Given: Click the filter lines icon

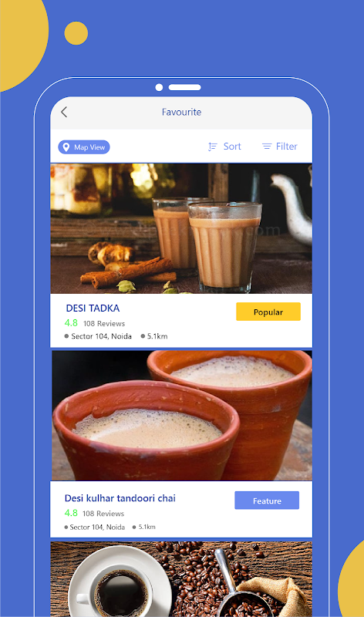Looking at the screenshot, I should 267,147.
